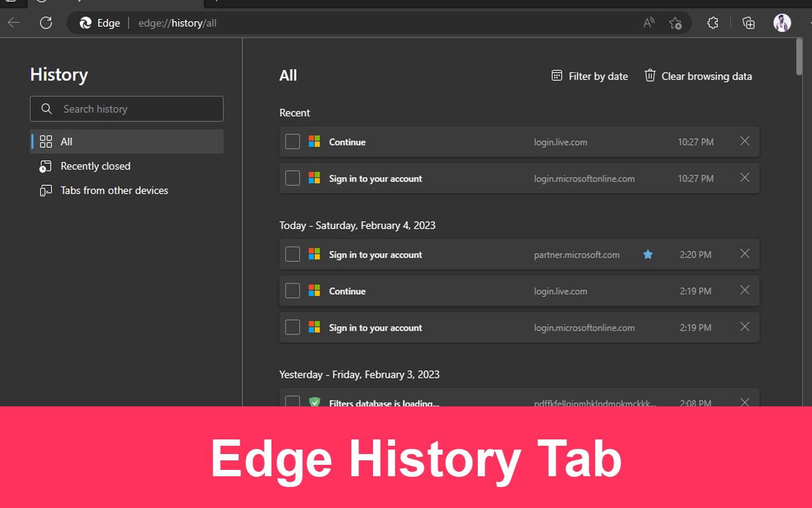Click login.microsoftonline.com in 10:27 PM row

584,178
